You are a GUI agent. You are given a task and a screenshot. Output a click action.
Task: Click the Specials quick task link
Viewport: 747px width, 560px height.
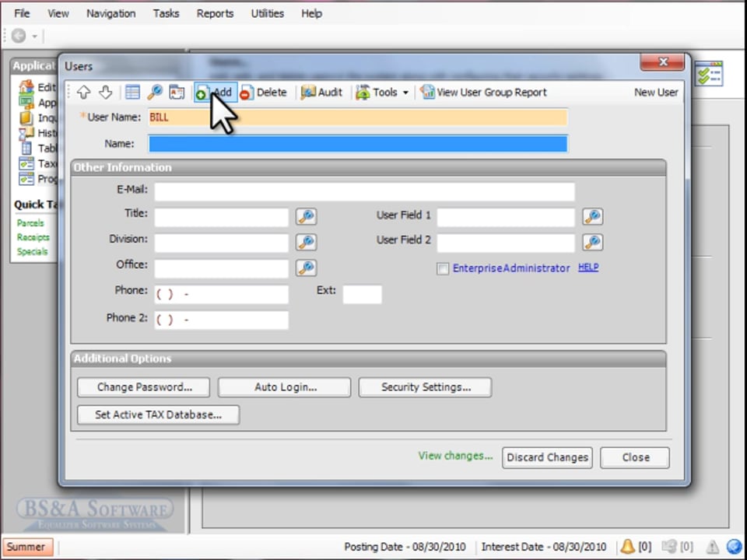[32, 251]
